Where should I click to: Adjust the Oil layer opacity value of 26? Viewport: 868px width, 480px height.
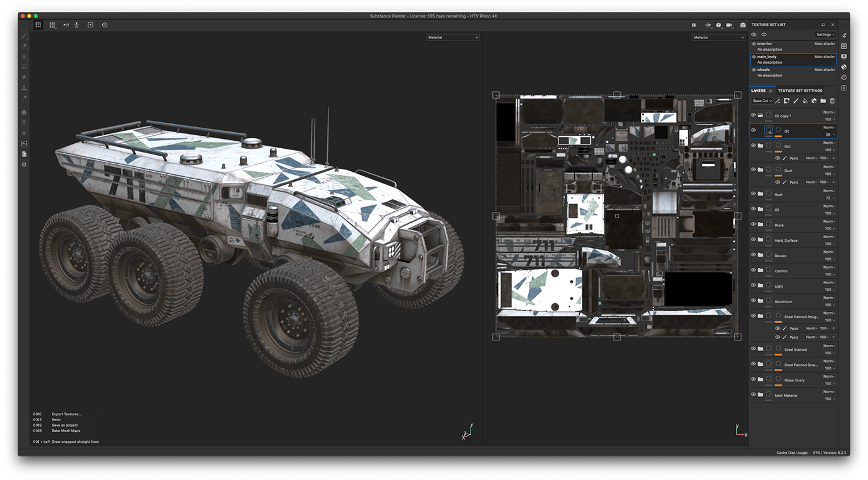point(829,134)
